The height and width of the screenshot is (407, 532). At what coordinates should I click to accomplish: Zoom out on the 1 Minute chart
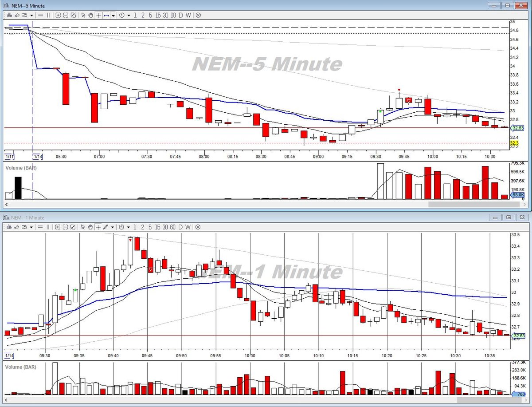coord(65,227)
